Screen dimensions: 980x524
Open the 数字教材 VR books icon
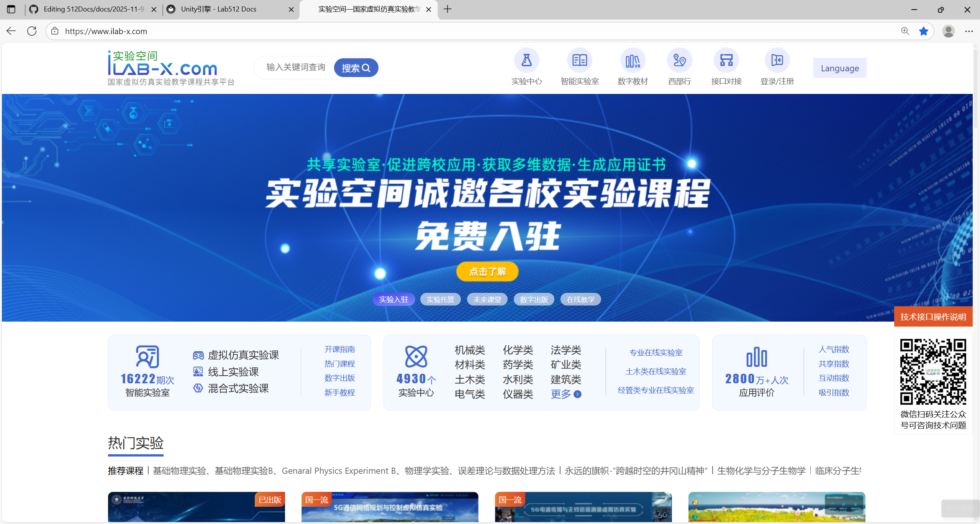click(x=633, y=60)
